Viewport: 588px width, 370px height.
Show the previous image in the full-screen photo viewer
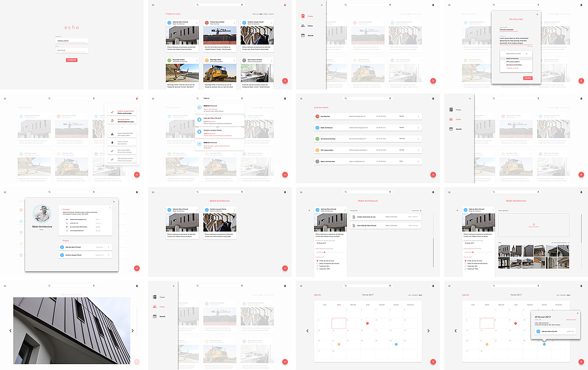[10, 331]
